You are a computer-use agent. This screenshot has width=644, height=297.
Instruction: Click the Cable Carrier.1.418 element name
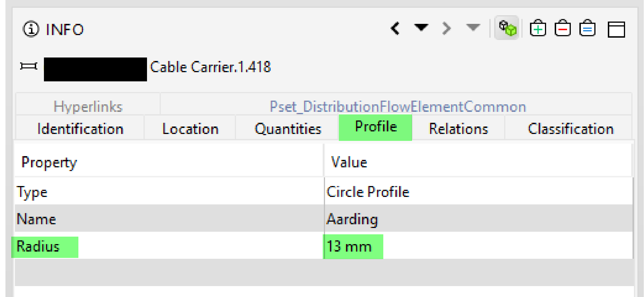pos(210,67)
